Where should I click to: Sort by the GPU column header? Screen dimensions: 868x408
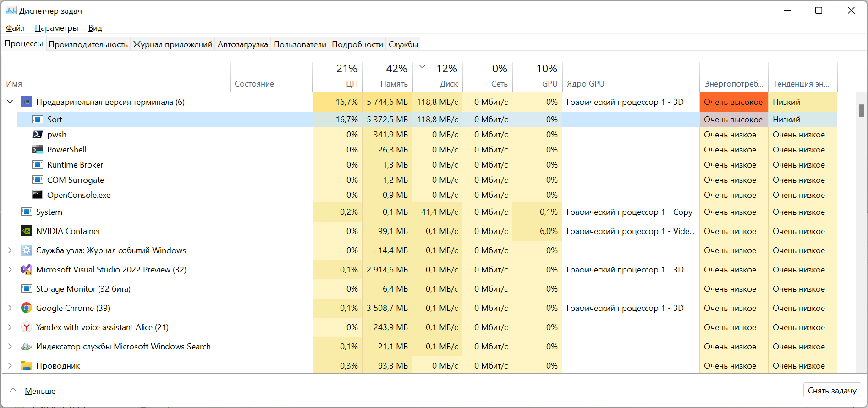538,77
